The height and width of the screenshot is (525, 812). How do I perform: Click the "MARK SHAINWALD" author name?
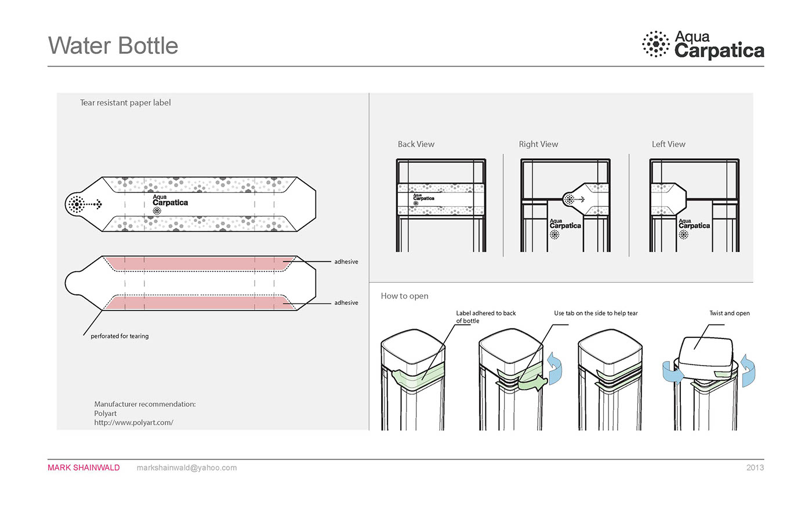click(84, 468)
